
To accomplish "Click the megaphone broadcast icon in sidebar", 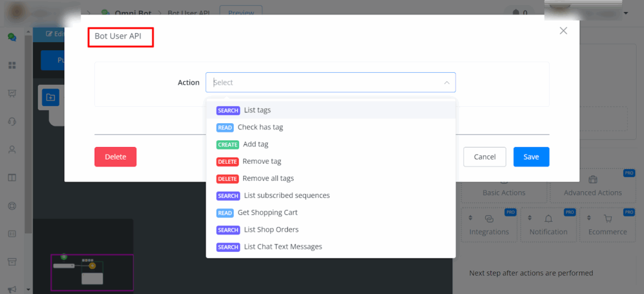I will 11,288.
